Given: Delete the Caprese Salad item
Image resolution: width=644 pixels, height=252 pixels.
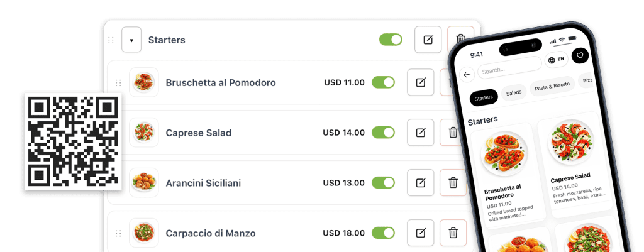Looking at the screenshot, I should [452, 133].
